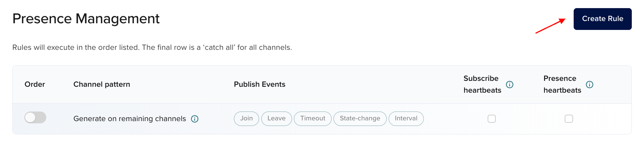Click the Subscribe heartbeats column label
The height and width of the screenshot is (144, 644).
tap(482, 84)
